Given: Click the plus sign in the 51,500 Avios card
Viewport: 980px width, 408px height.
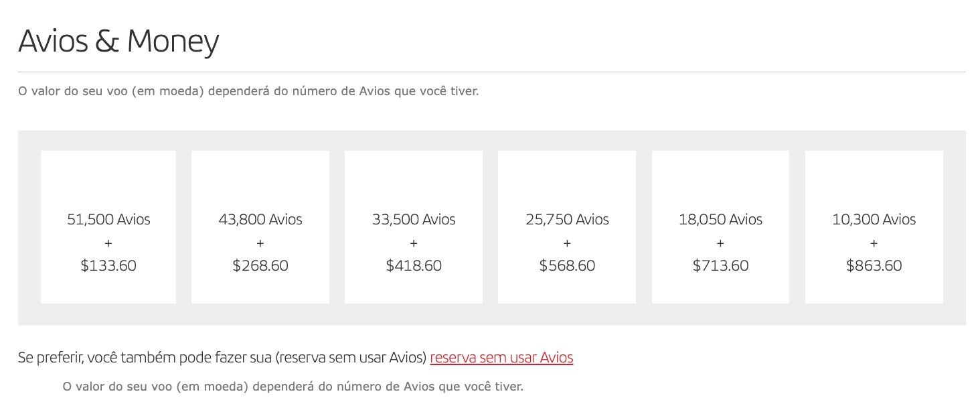Looking at the screenshot, I should pos(108,243).
